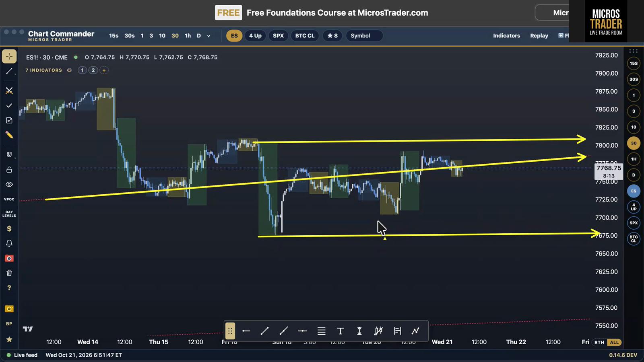Open the Symbol selector
The width and height of the screenshot is (644, 362).
pyautogui.click(x=364, y=36)
